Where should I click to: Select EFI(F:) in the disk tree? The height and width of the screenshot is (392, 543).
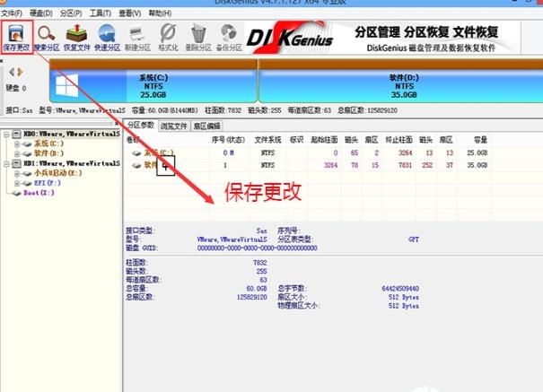[x=48, y=183]
